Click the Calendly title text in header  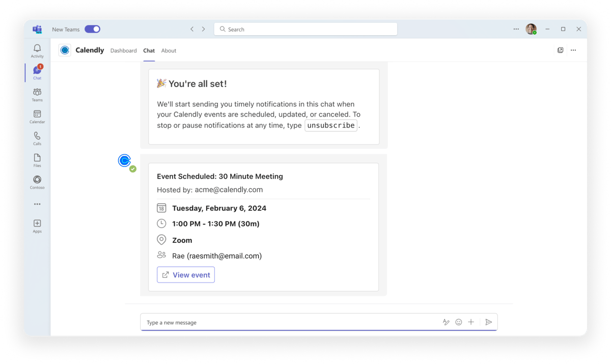(90, 50)
